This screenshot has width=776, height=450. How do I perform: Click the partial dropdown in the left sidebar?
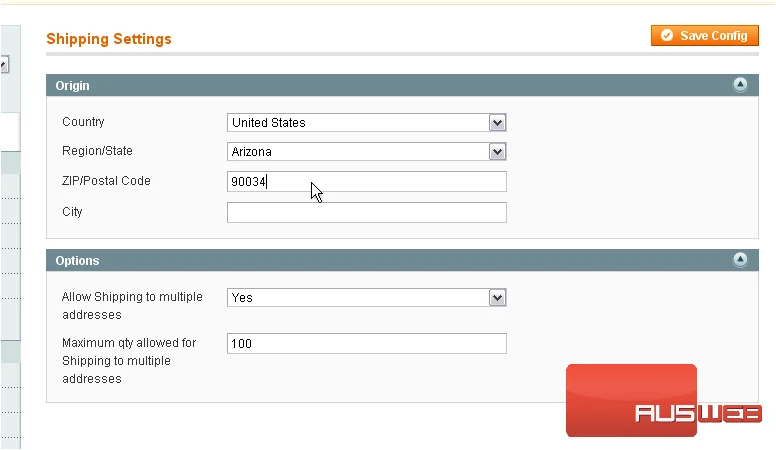pos(4,64)
